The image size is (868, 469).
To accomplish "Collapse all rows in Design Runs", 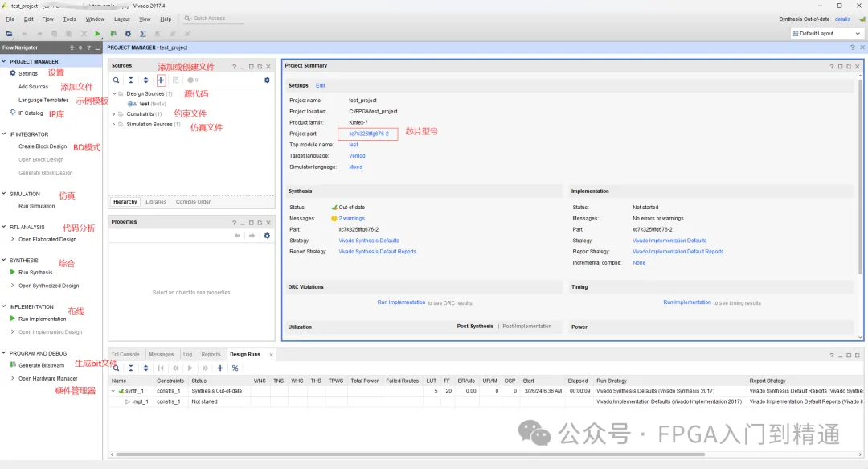I will 131,368.
